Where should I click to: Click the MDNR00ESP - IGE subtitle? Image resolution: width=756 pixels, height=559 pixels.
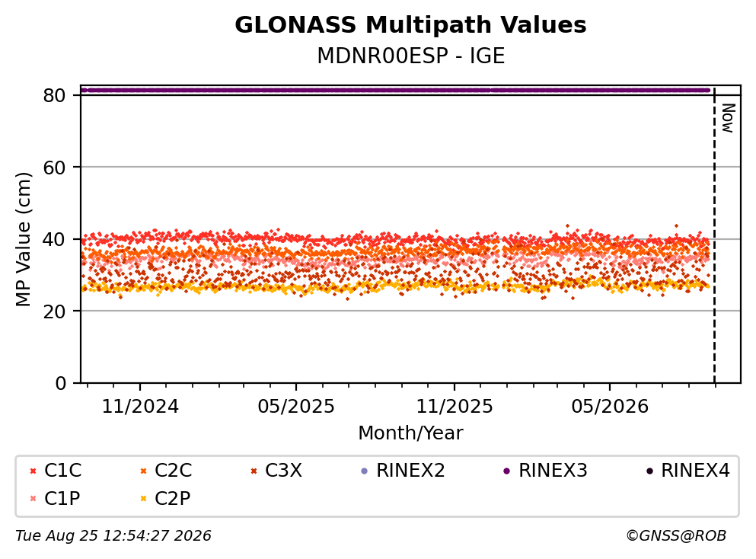411,56
